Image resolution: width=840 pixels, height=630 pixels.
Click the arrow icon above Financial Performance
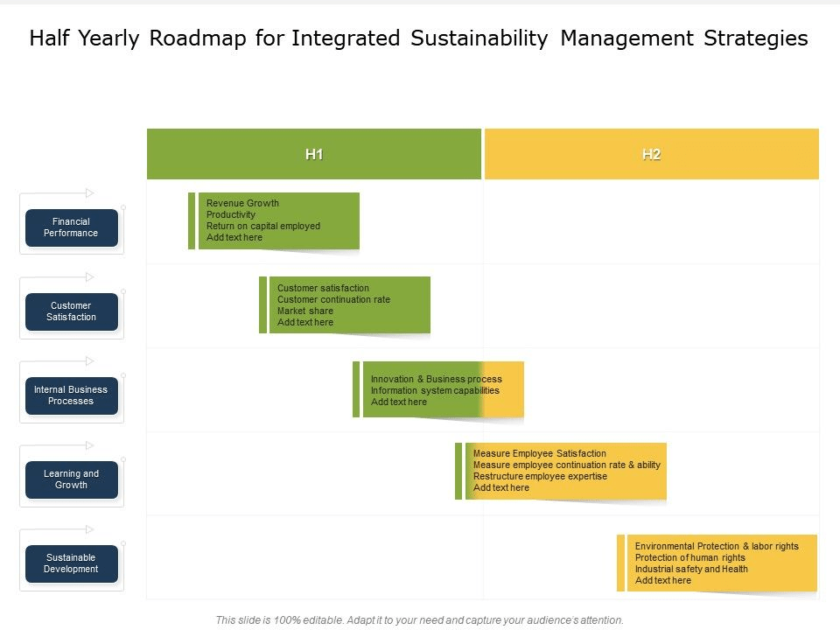click(89, 192)
